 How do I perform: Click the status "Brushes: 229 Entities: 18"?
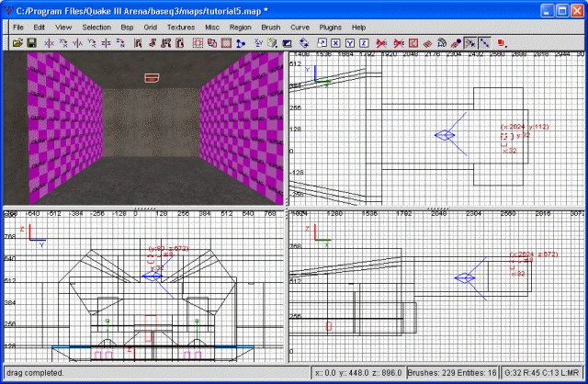click(x=452, y=373)
